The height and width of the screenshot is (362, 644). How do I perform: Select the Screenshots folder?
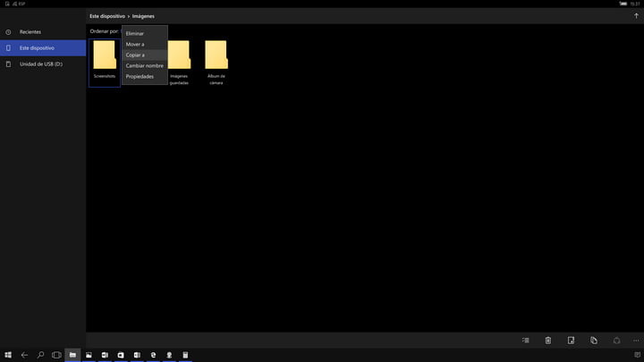click(105, 59)
